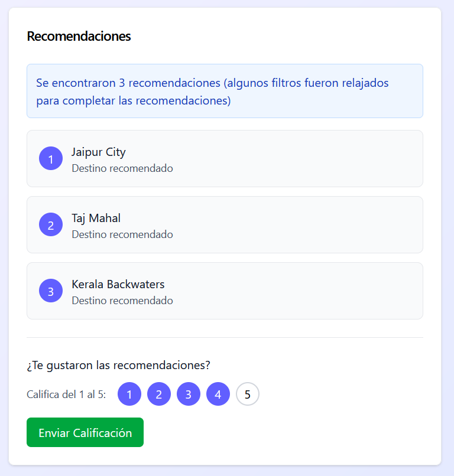Select rating circle number 1
The width and height of the screenshot is (454, 476).
click(x=129, y=394)
